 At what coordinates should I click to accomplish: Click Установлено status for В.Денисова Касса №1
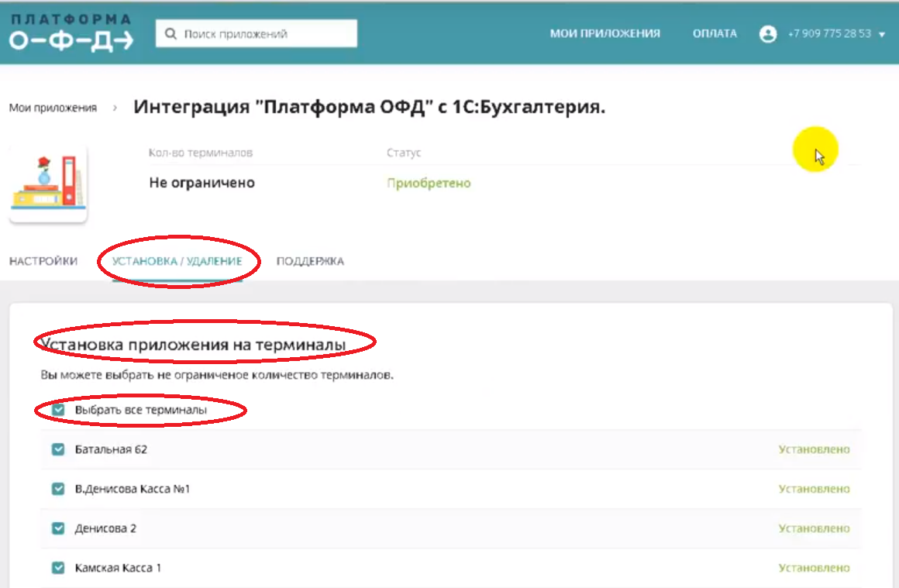815,489
